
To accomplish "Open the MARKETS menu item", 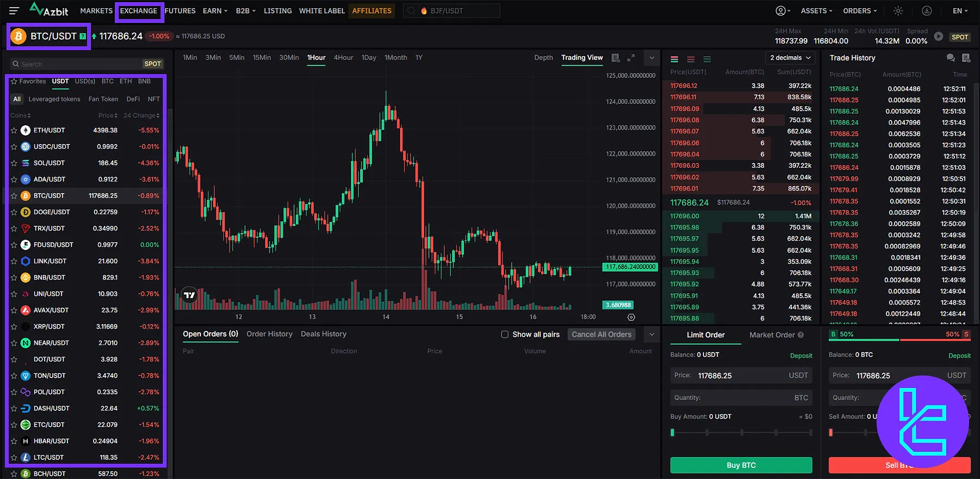I will tap(96, 11).
